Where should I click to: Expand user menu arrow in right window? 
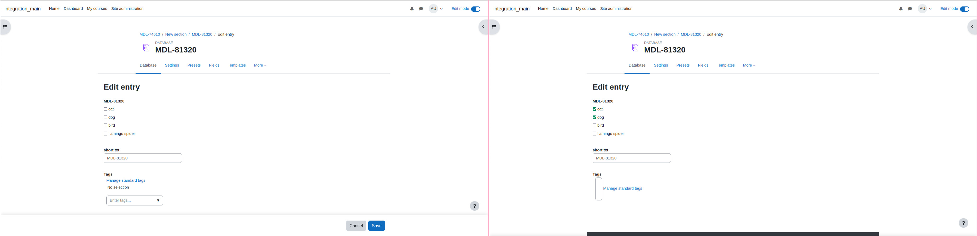pyautogui.click(x=930, y=9)
